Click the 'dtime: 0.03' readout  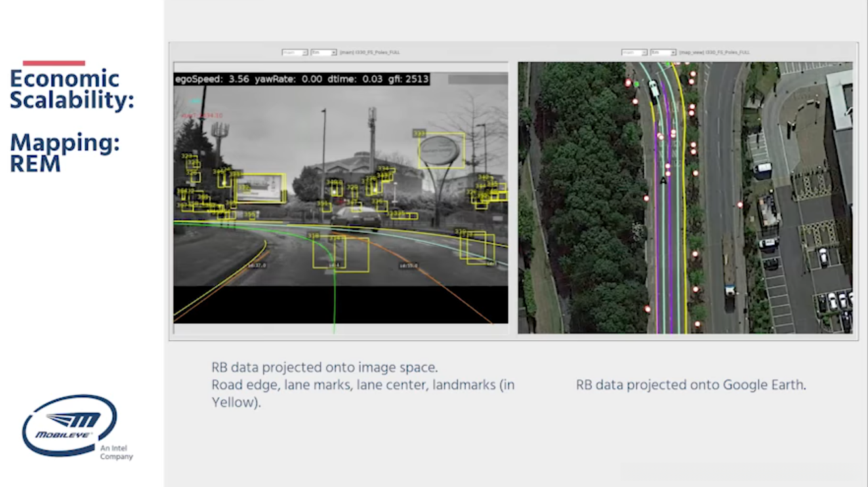point(355,79)
